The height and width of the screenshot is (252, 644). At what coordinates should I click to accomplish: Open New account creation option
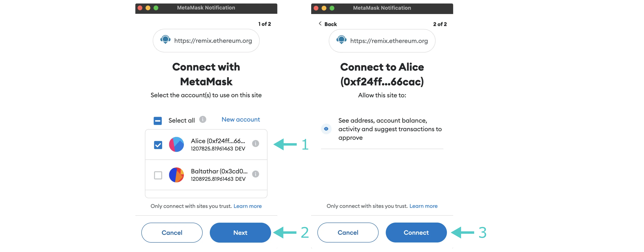(241, 120)
